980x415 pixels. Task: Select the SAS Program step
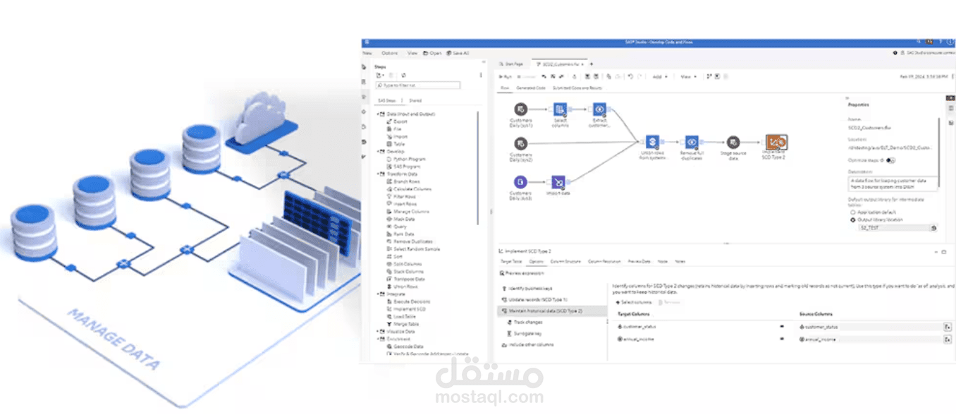[403, 167]
